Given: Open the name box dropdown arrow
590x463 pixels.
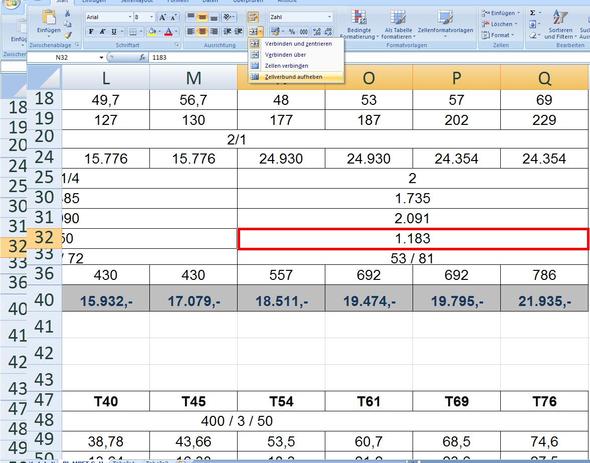Looking at the screenshot, I should point(101,58).
